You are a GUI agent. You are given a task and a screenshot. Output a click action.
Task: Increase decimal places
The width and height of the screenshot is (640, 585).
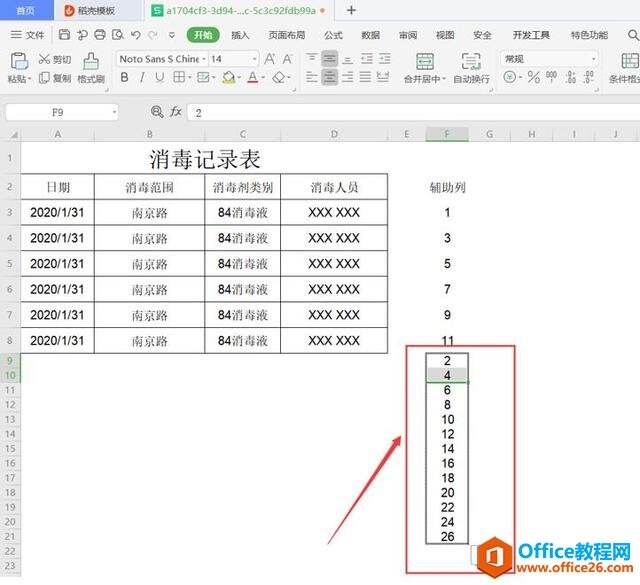coord(571,77)
